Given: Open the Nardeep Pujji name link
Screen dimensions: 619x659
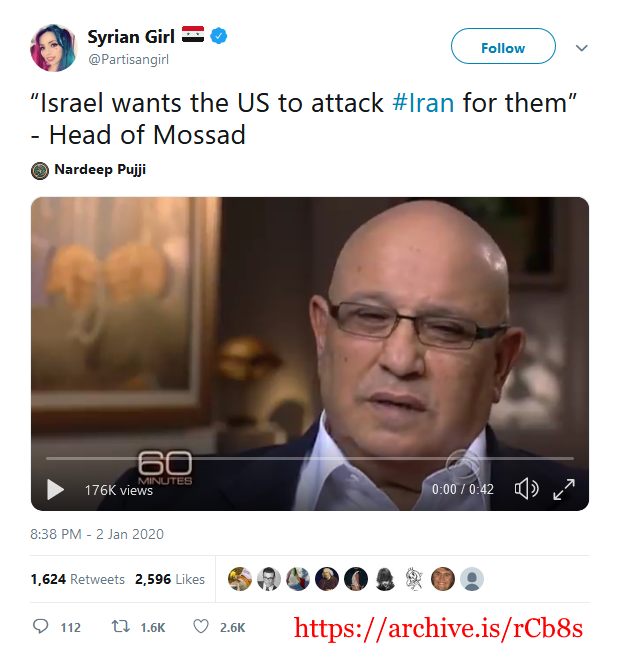Looking at the screenshot, I should click(100, 169).
